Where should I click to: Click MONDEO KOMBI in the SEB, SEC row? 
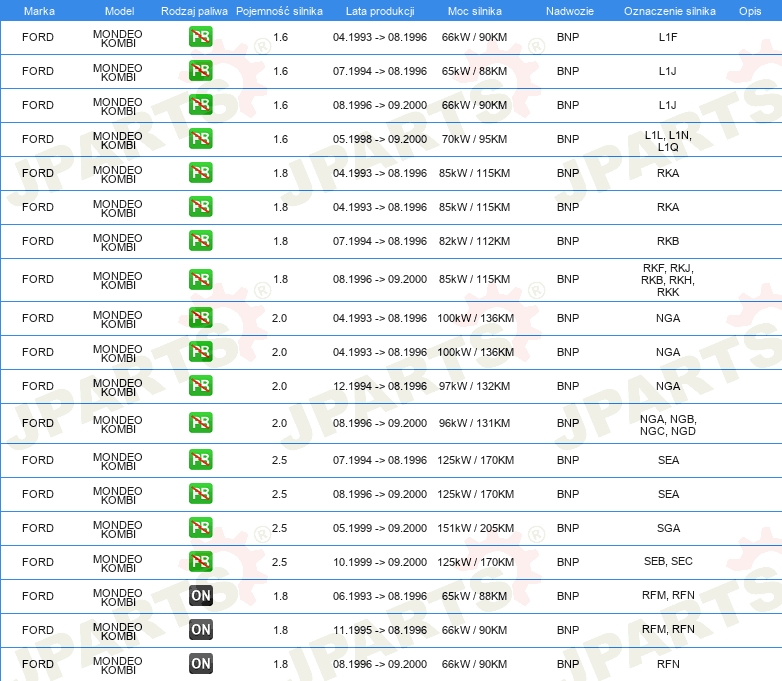point(118,563)
